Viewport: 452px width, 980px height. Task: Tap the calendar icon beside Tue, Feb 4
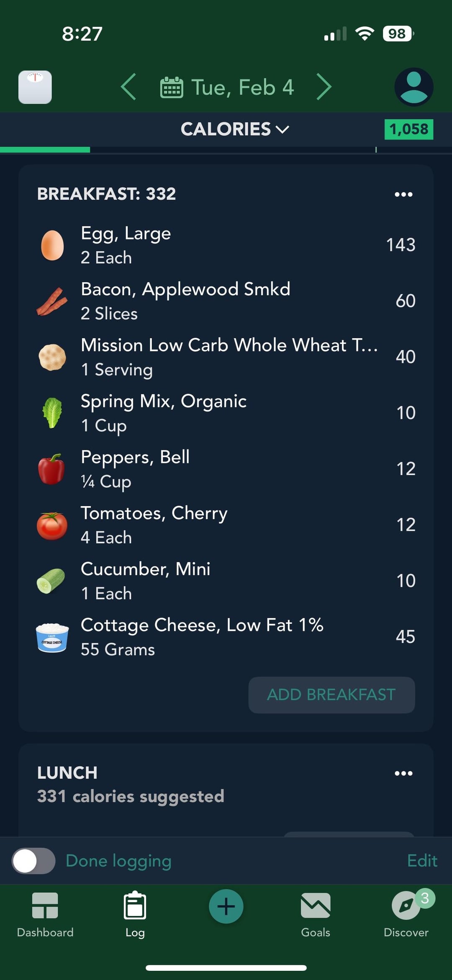[x=172, y=87]
